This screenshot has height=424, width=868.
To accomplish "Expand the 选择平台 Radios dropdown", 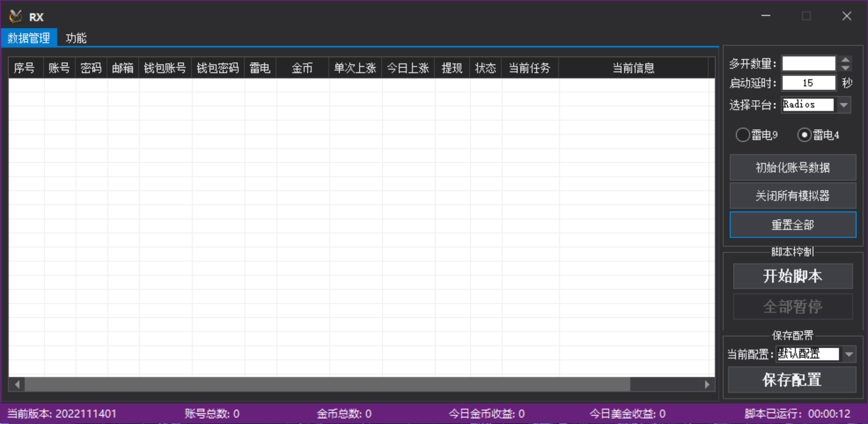I will [x=843, y=105].
